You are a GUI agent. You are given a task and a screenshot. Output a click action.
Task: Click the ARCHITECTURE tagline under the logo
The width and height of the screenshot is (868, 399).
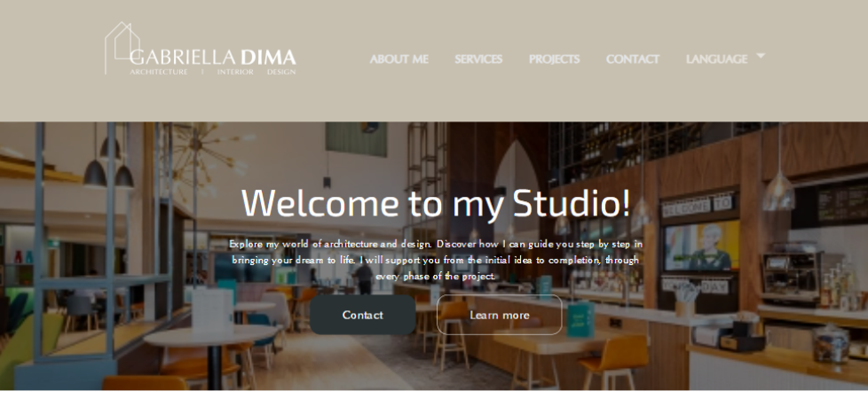click(159, 72)
